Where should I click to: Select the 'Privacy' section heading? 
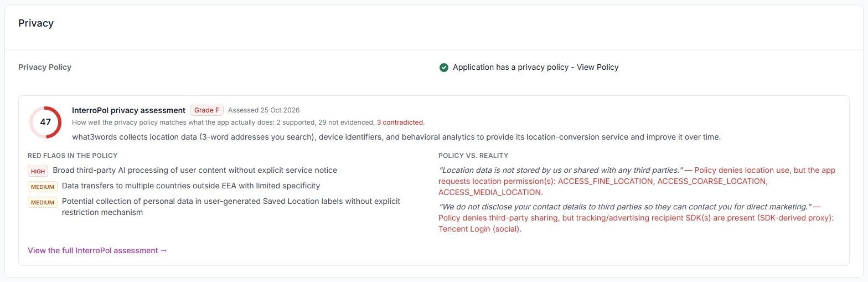coord(36,23)
